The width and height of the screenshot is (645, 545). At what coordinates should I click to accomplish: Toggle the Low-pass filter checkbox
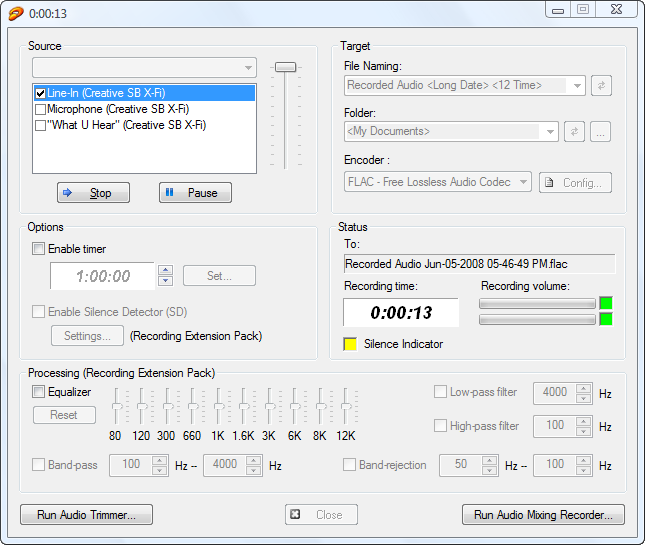[x=440, y=392]
